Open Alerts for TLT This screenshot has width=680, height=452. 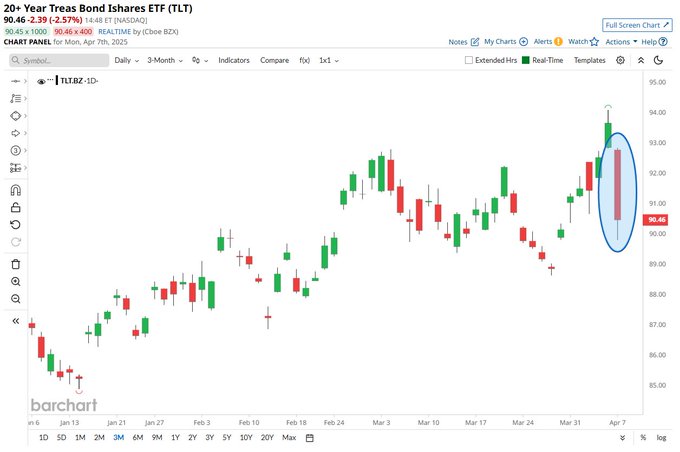(x=548, y=42)
